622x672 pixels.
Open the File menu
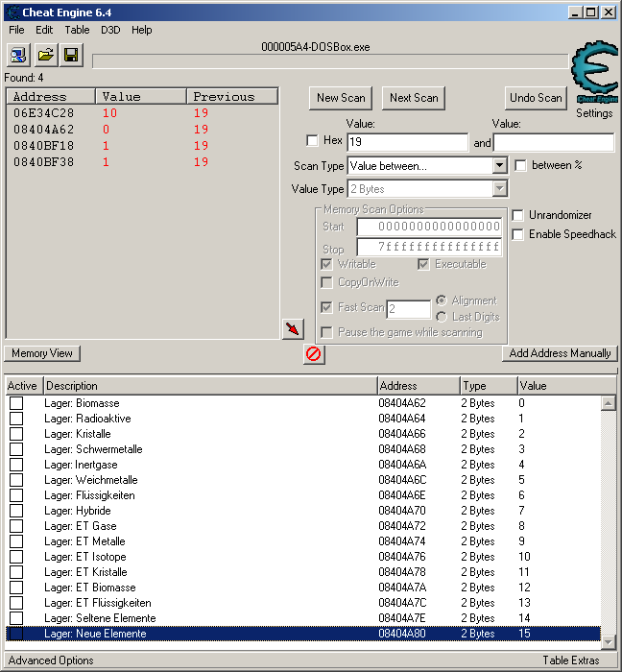[x=16, y=30]
